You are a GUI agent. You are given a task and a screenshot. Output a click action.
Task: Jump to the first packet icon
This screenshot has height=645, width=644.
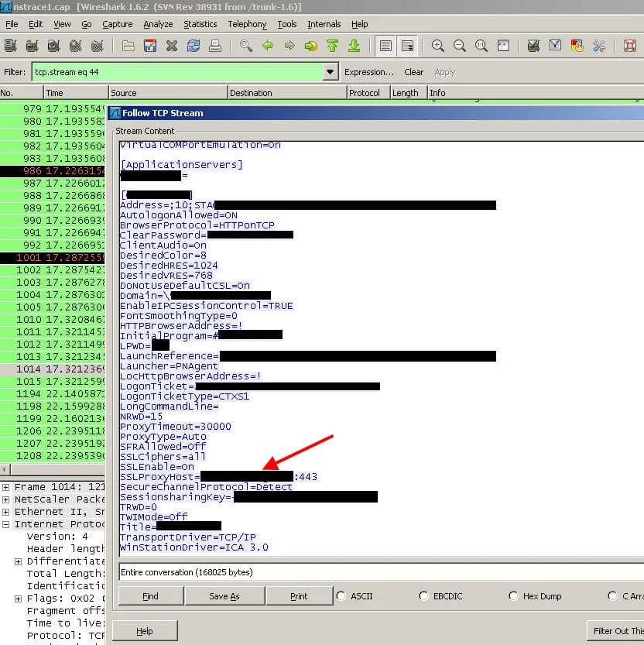coord(332,45)
